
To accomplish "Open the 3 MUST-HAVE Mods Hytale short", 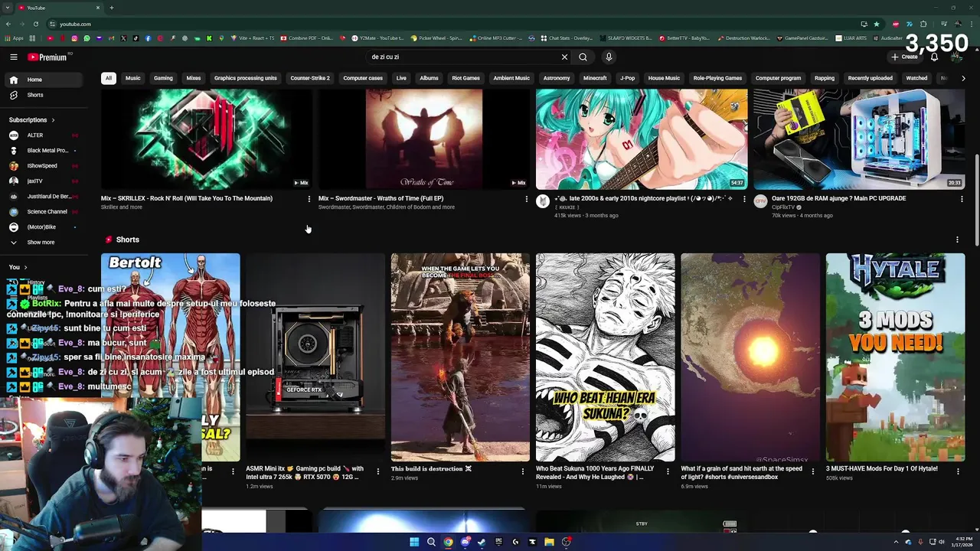I will (895, 357).
